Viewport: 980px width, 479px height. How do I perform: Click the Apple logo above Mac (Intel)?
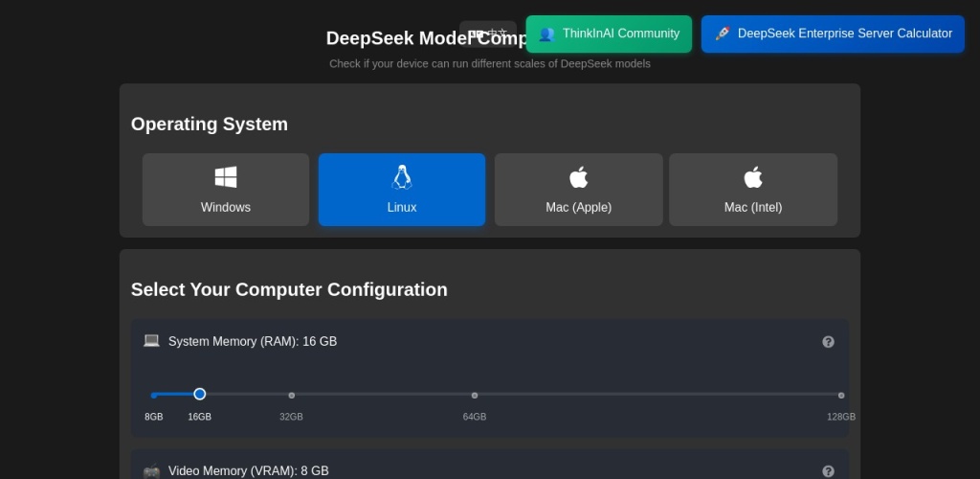[753, 177]
